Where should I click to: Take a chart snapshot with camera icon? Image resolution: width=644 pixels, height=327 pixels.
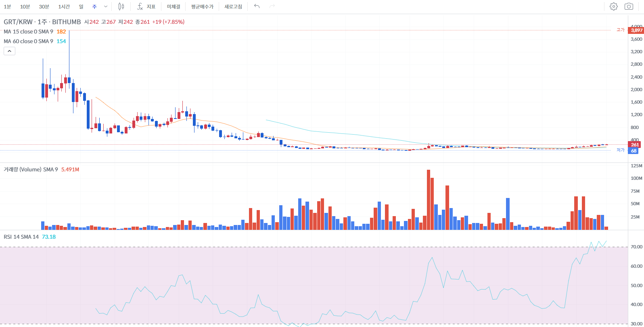(x=629, y=6)
